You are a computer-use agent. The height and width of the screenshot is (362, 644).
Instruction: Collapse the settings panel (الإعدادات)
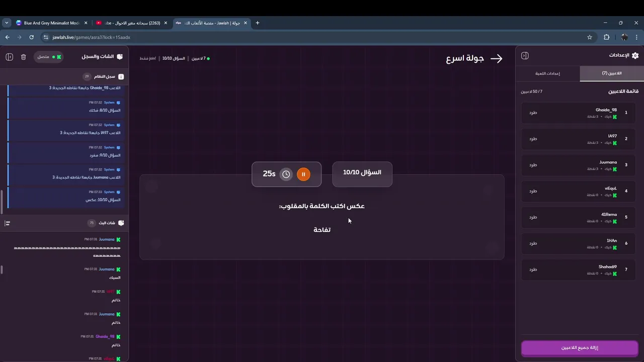pyautogui.click(x=525, y=56)
